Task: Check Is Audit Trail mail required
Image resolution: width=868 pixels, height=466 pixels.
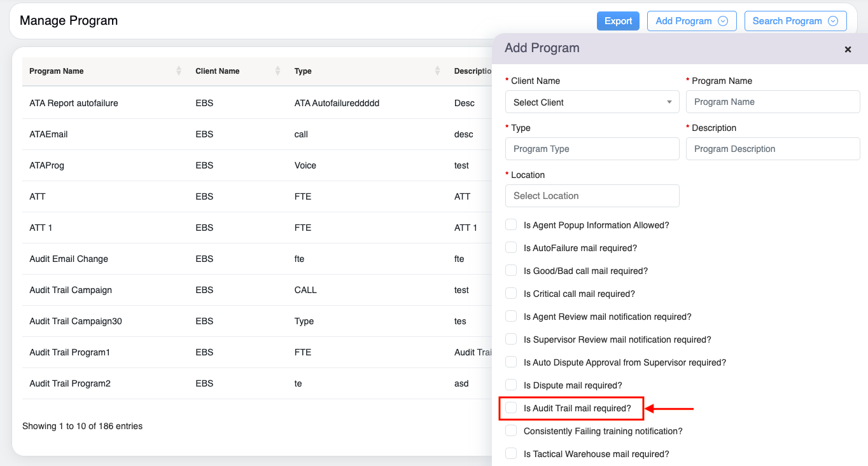Action: [x=511, y=408]
